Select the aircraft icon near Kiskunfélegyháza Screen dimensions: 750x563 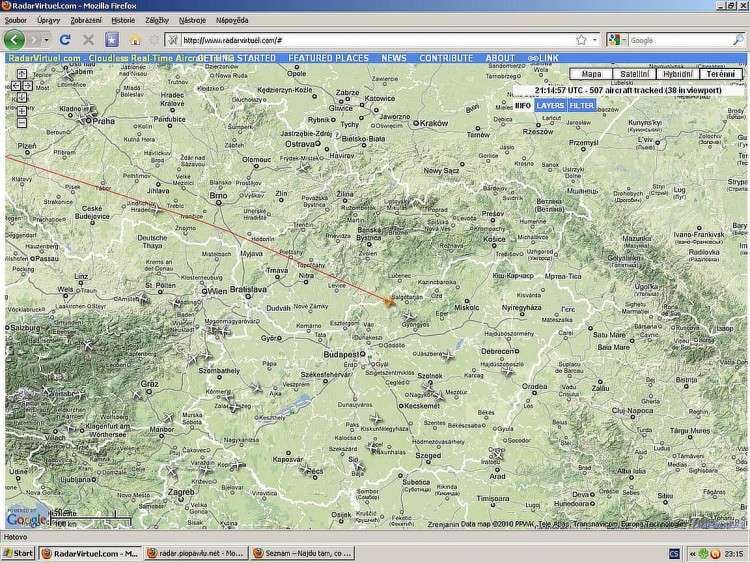pos(376,419)
